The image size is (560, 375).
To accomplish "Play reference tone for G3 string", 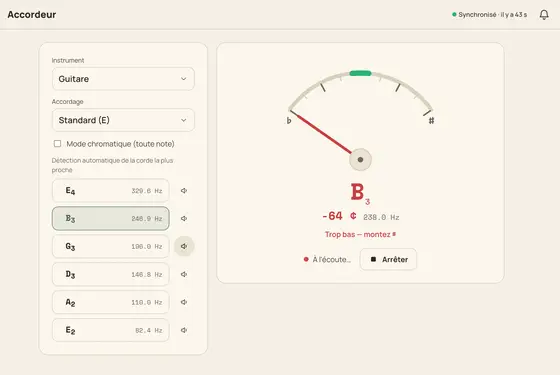I will pyautogui.click(x=184, y=246).
